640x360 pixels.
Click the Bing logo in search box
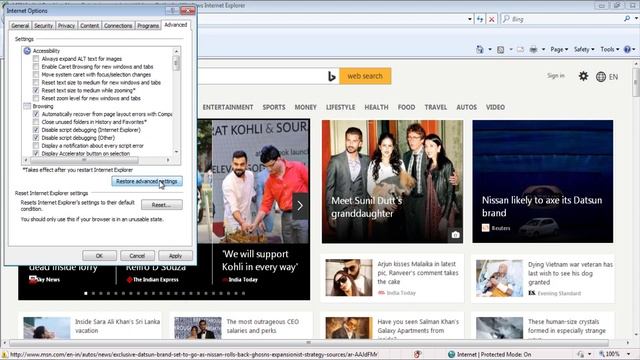click(332, 76)
